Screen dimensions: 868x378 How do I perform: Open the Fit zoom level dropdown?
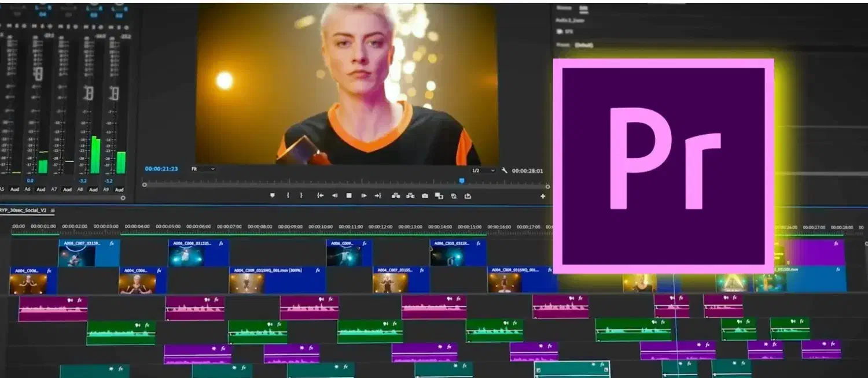203,169
